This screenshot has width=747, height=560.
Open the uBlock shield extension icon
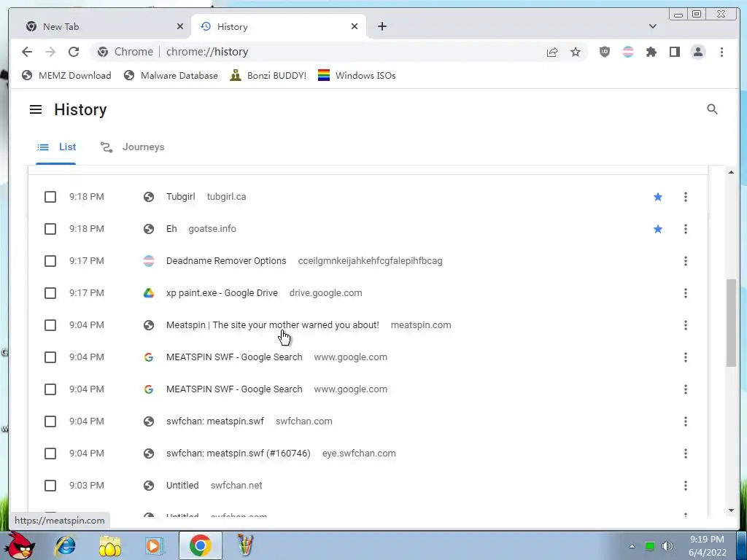(x=605, y=52)
